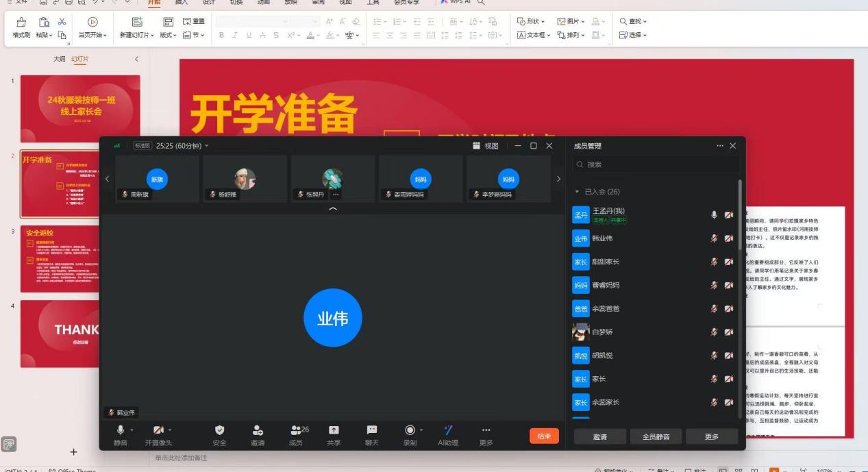
Task: Click 更多 button at bottom of member panel
Action: (712, 436)
